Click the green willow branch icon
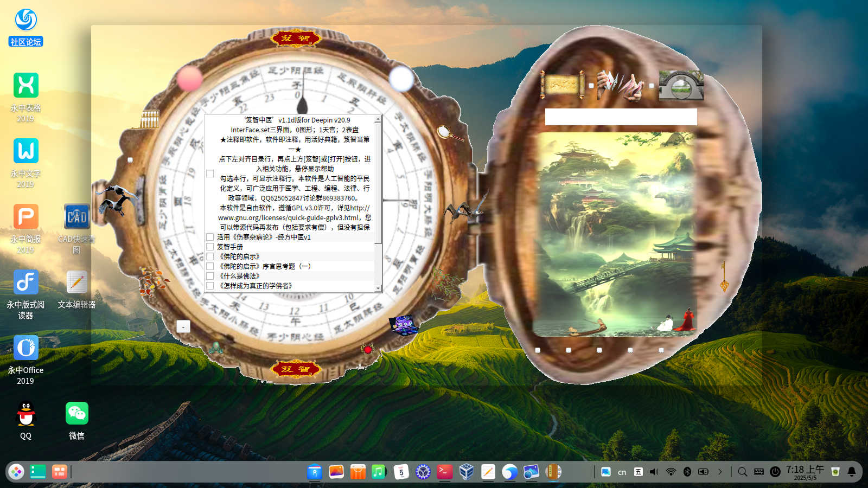 point(448,283)
